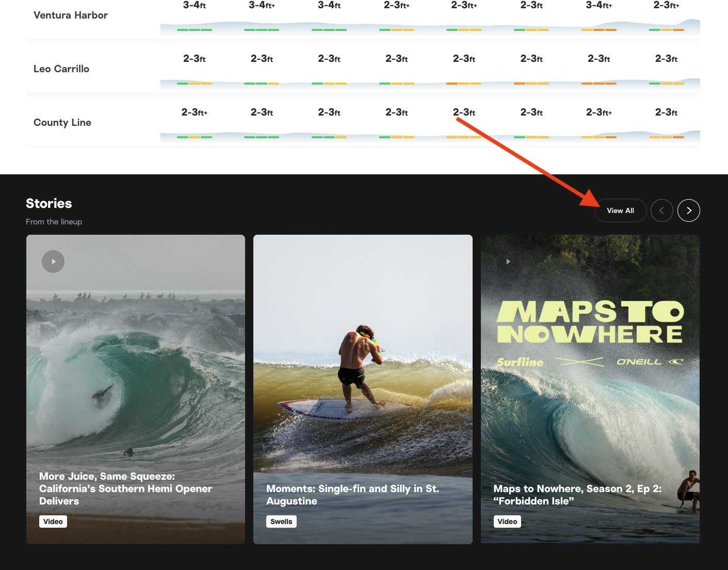Open "Moments: Single-fin and Silly" story title

point(352,495)
